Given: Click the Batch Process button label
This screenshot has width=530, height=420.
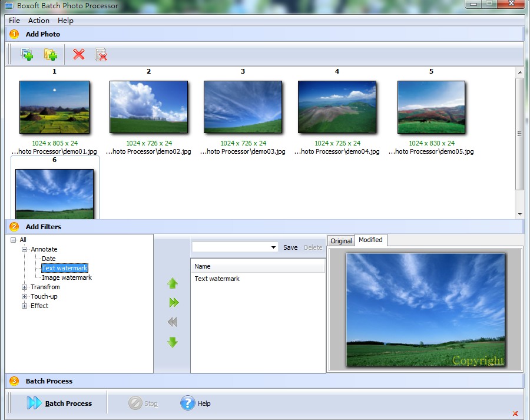Looking at the screenshot, I should tap(68, 404).
